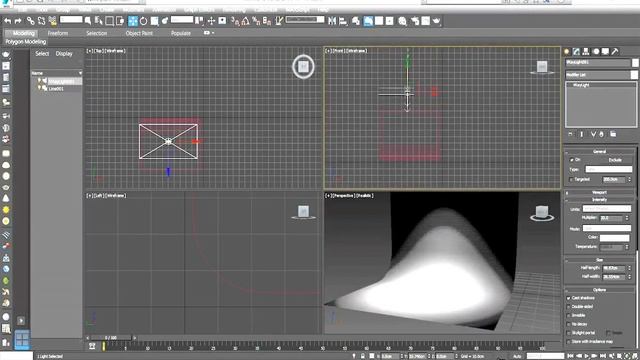
Task: Click the Polygon Modeling panel label
Action: pos(26,42)
